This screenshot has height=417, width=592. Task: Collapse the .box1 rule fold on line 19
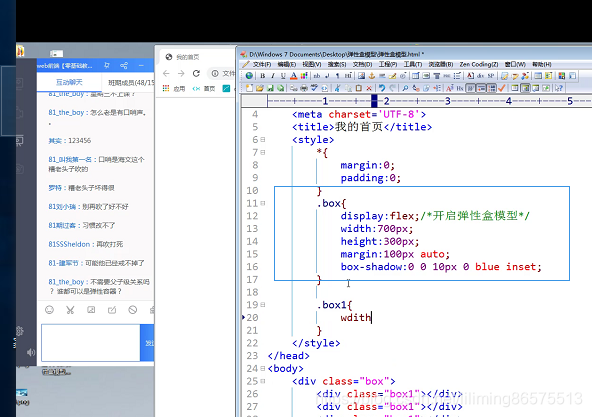(x=263, y=305)
